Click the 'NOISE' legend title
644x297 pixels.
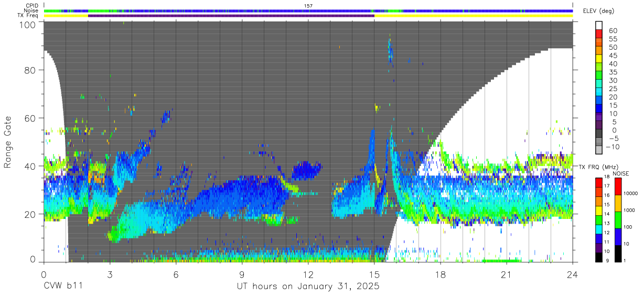click(621, 173)
